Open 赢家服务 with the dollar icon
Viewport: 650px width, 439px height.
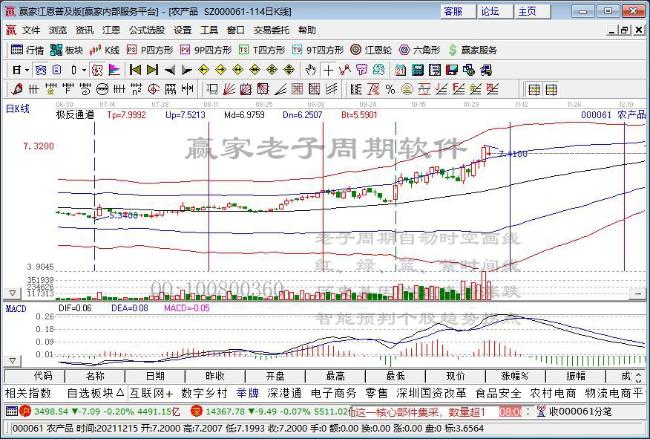[473, 50]
